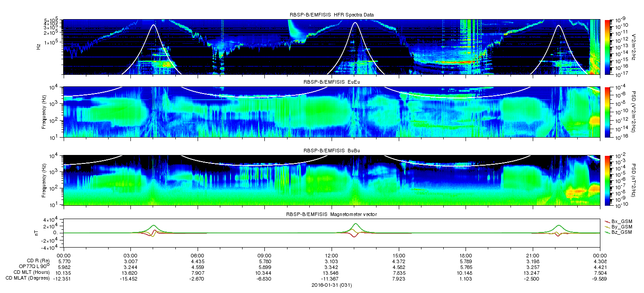Click the Hz axis label on HFR panel

(40, 47)
